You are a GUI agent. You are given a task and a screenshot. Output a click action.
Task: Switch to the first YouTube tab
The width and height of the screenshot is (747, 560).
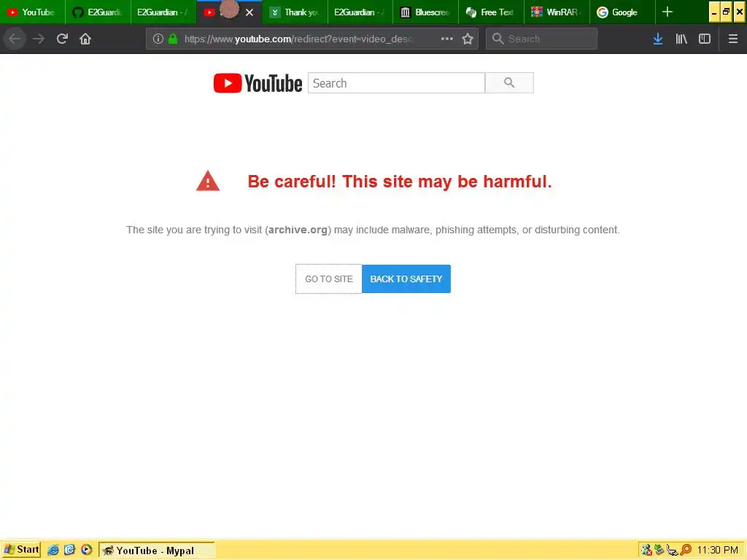(32, 12)
